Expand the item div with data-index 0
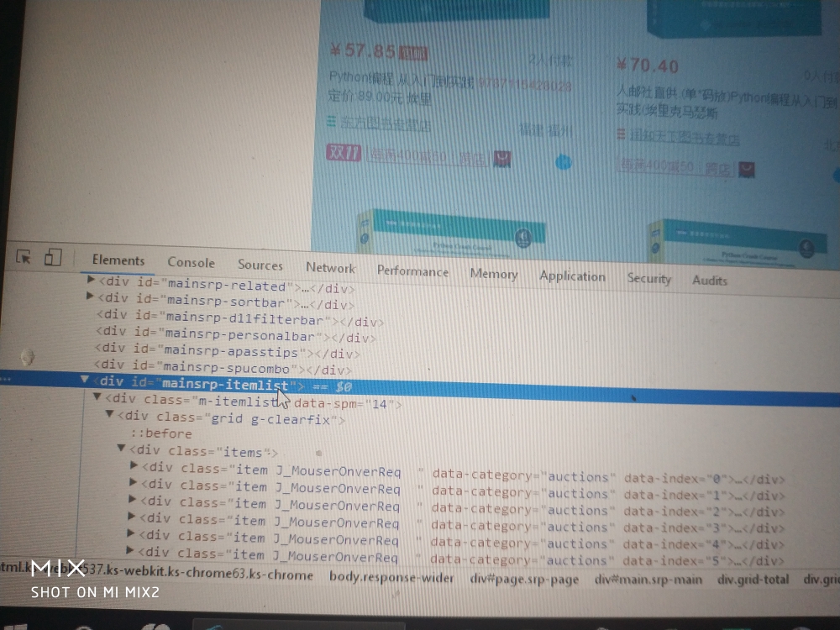The width and height of the screenshot is (840, 630). (134, 465)
